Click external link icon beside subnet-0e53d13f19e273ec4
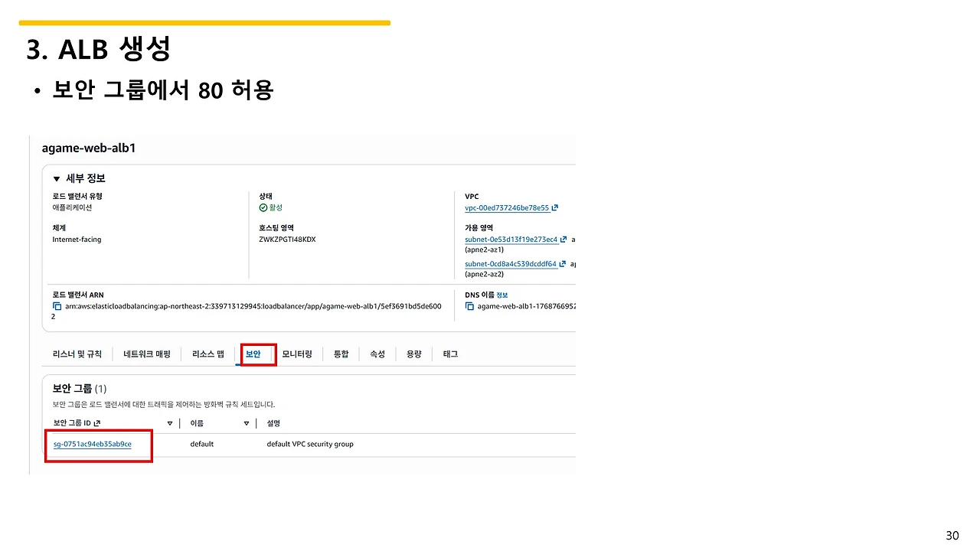 pyautogui.click(x=563, y=239)
